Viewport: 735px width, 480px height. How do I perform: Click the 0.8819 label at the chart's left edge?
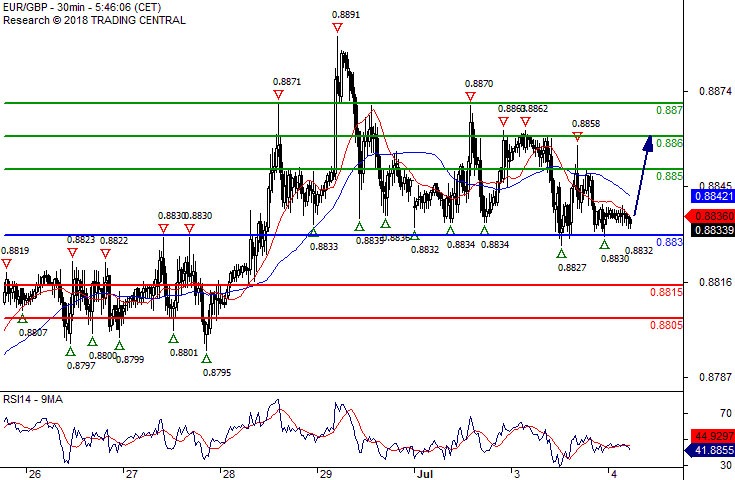coord(15,250)
